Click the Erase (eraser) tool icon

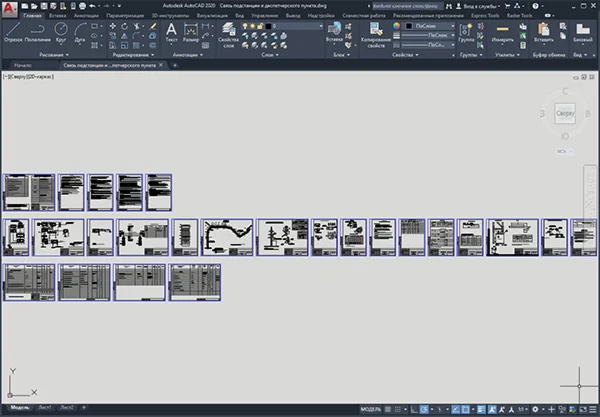click(x=153, y=26)
